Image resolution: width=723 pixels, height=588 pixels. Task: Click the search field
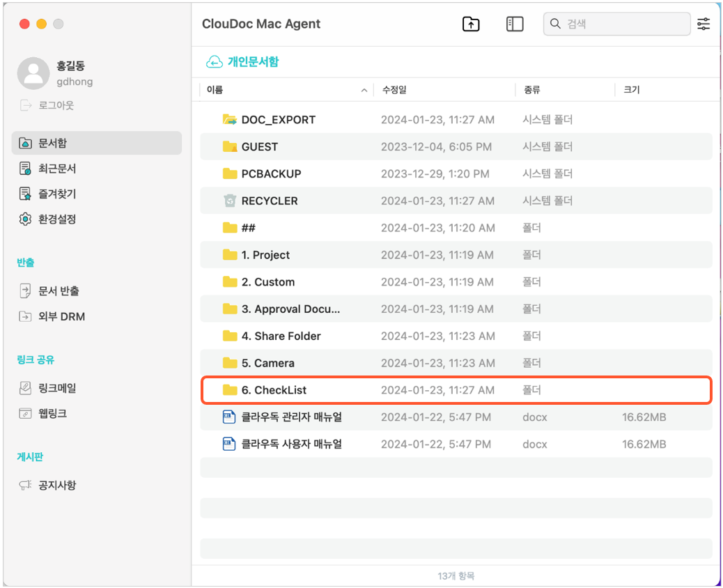tap(617, 24)
